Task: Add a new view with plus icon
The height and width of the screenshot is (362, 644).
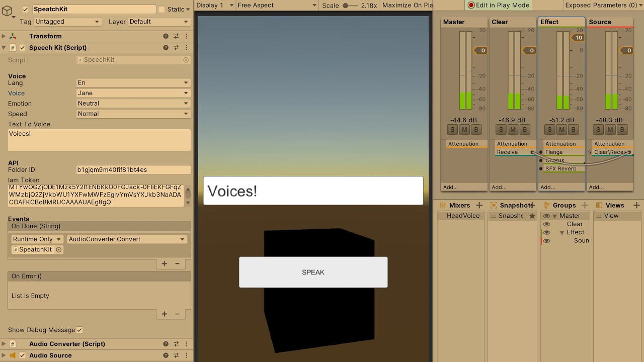Action: pos(636,205)
